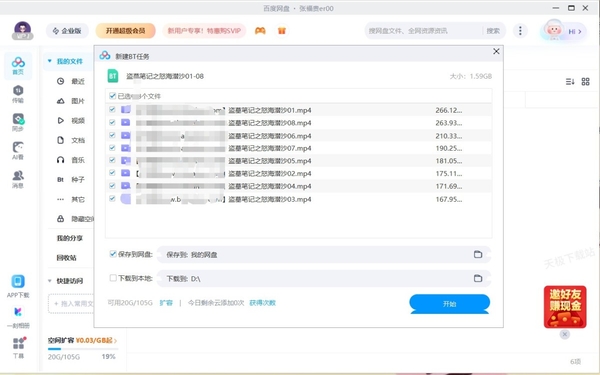Open the 消息 messages icon in sidebar
The width and height of the screenshot is (600, 375).
coord(18,179)
